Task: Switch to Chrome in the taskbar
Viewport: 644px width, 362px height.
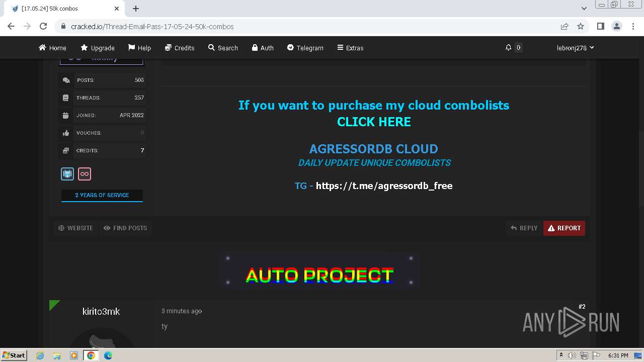Action: pyautogui.click(x=91, y=355)
